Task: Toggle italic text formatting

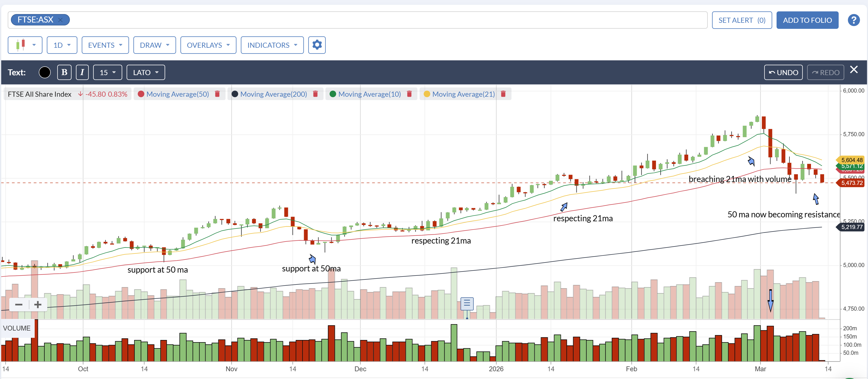Action: click(82, 72)
